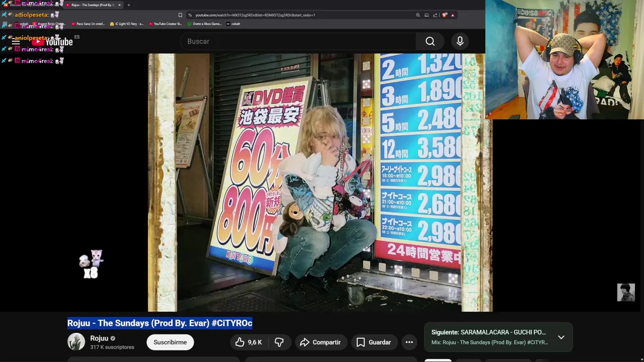644x362 pixels.
Task: Open the cobalt bookmark
Action: pyautogui.click(x=233, y=24)
